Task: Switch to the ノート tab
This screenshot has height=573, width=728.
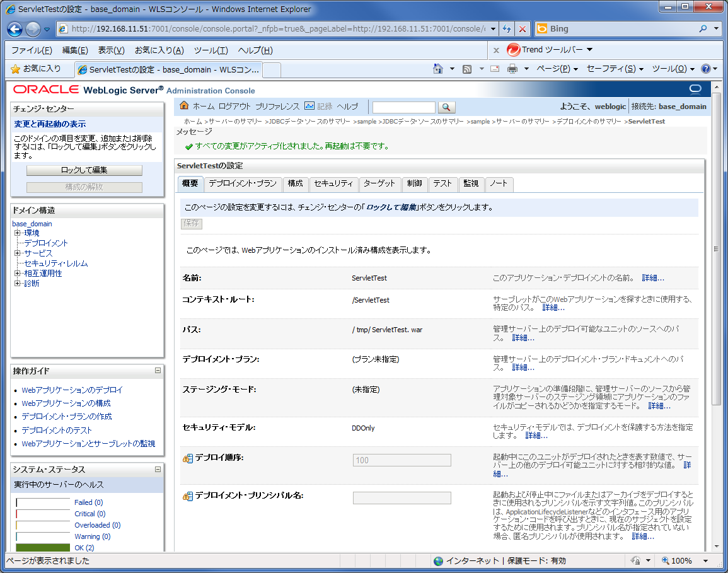Action: (499, 184)
